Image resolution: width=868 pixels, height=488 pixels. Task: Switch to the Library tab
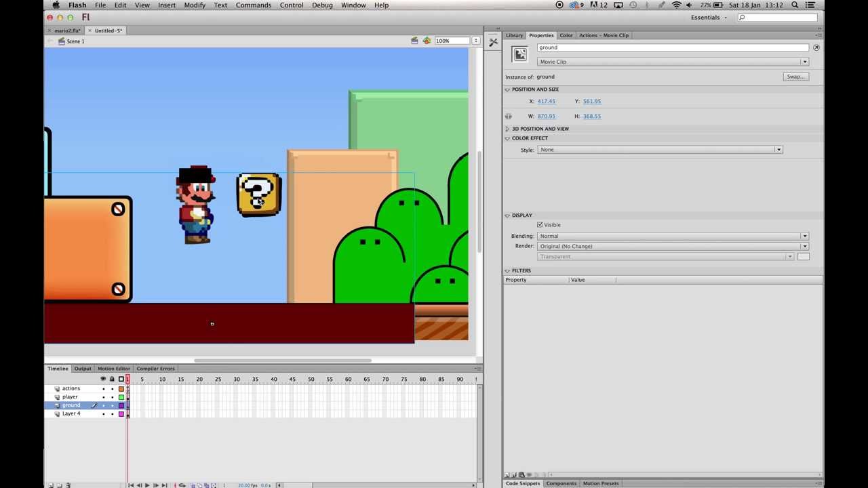tap(514, 35)
